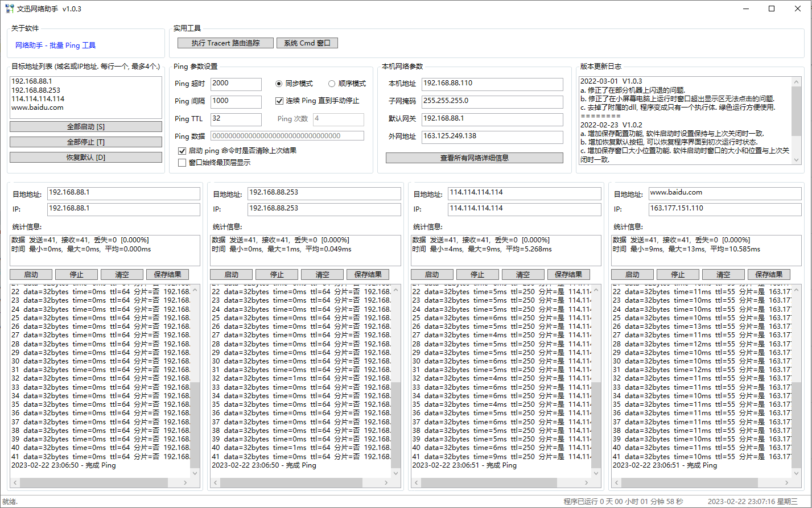Image resolution: width=812 pixels, height=508 pixels.
Task: Click 停止 in the 192.168.88.253 panel
Action: pos(277,275)
